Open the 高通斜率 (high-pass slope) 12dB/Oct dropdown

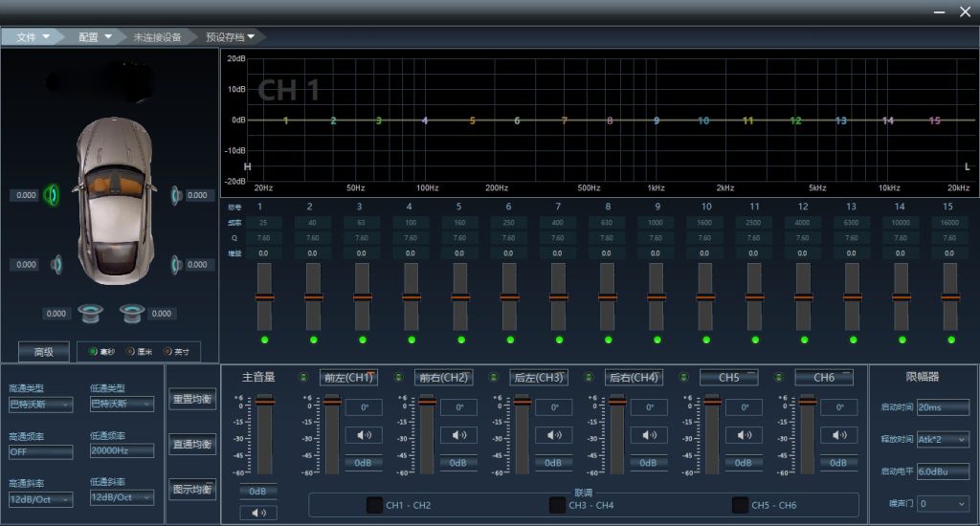40,499
